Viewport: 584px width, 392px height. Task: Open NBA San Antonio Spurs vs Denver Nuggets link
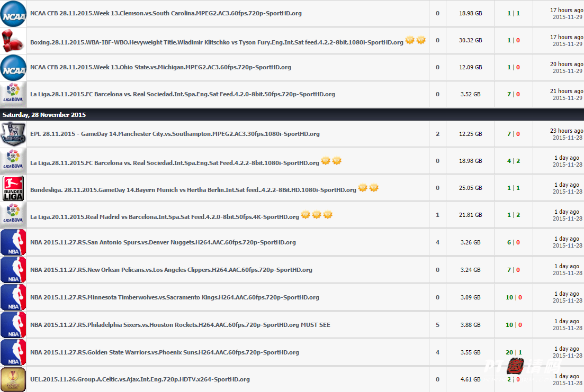[x=163, y=242]
